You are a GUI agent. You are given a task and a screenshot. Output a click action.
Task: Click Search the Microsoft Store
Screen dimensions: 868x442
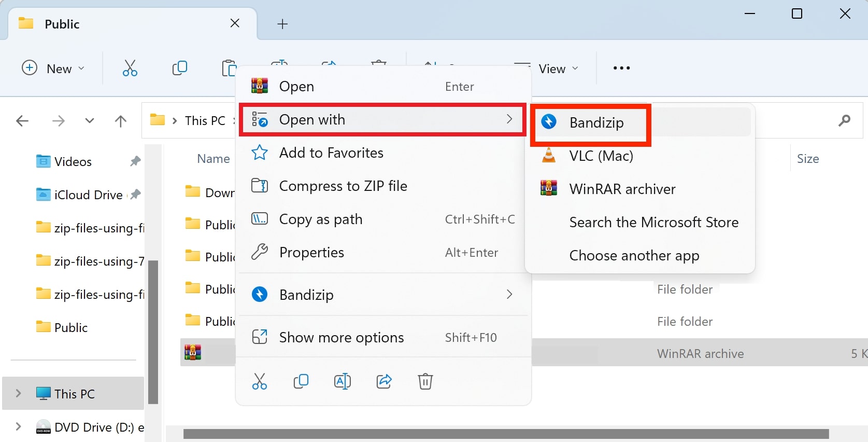pos(641,222)
